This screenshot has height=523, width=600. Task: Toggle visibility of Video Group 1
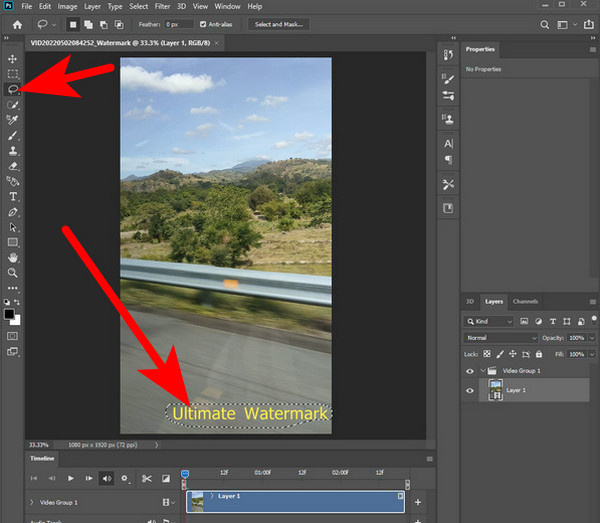click(469, 370)
